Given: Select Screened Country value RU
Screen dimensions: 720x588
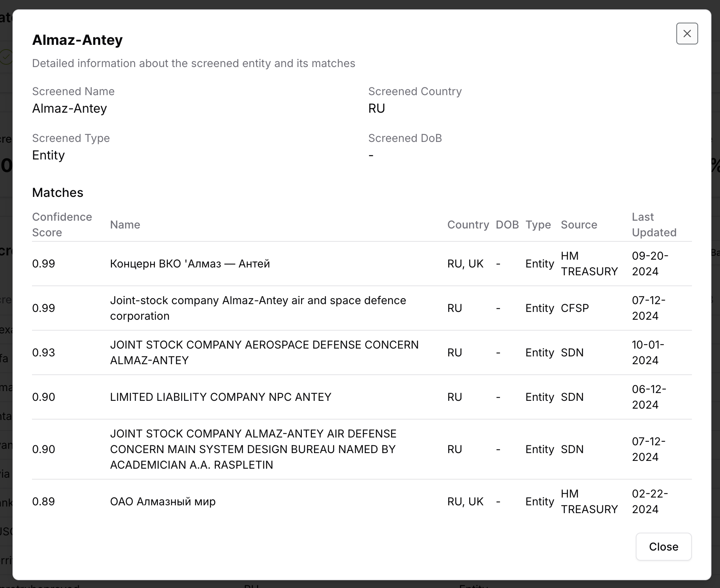Looking at the screenshot, I should click(376, 108).
